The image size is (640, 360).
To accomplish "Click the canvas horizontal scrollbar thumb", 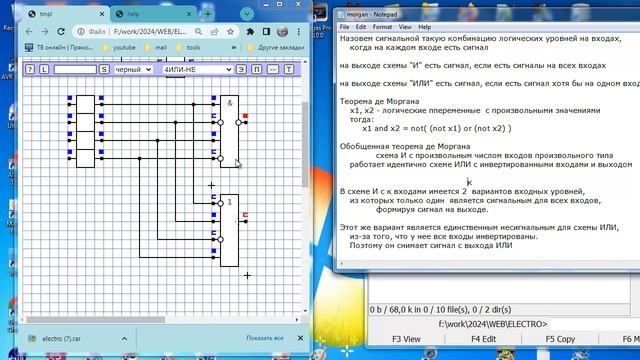I will (x=96, y=320).
